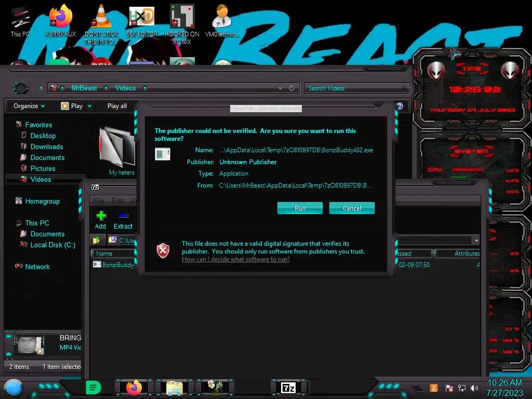Screen dimensions: 532x399
Task: Click the Add button in 7-Zip
Action: pos(100,220)
